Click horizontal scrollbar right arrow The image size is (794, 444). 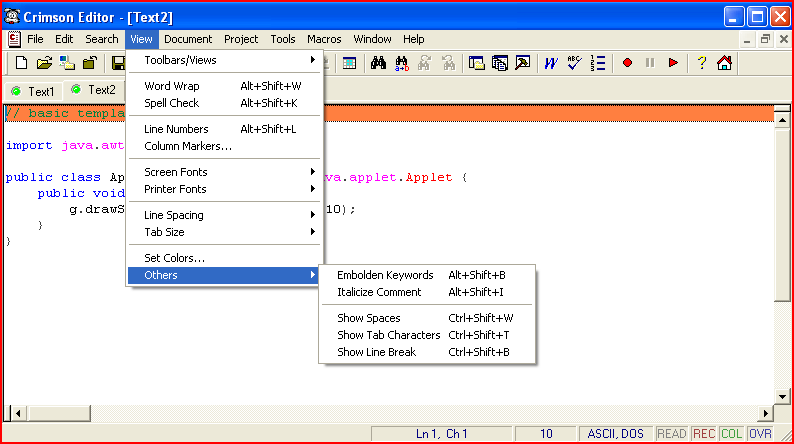point(766,414)
